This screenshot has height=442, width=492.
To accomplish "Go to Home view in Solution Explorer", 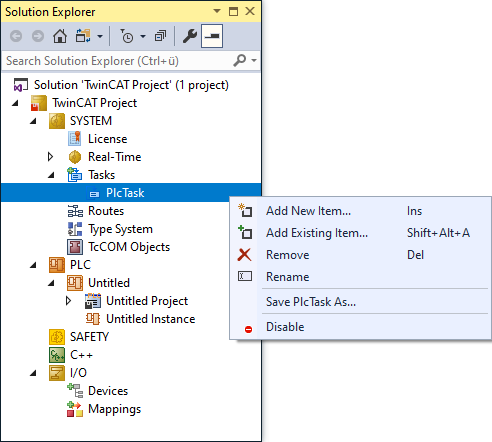I will [x=60, y=36].
